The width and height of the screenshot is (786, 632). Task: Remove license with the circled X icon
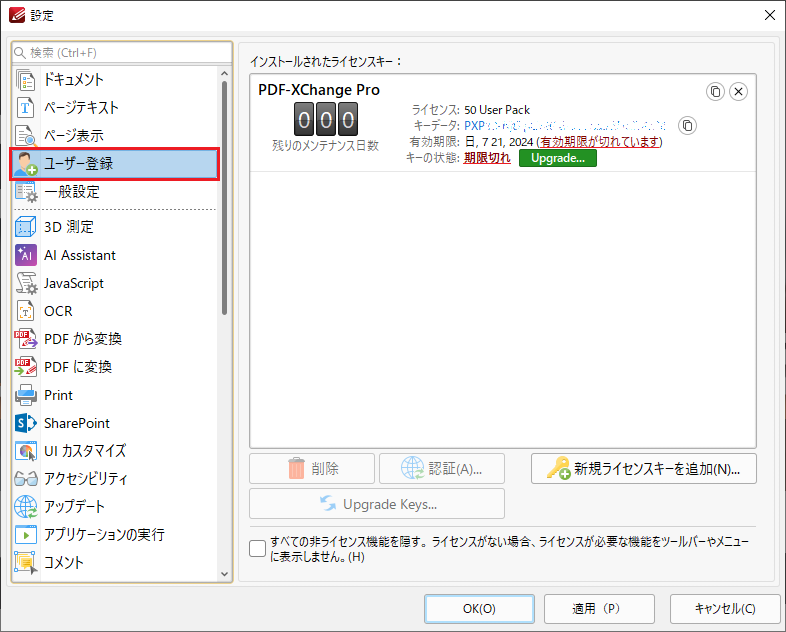tap(738, 92)
